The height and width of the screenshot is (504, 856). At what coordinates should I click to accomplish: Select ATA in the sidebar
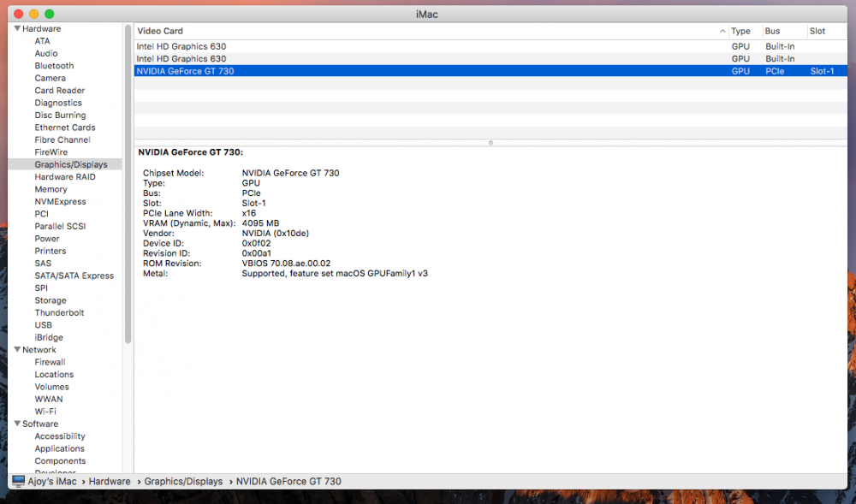pyautogui.click(x=42, y=41)
